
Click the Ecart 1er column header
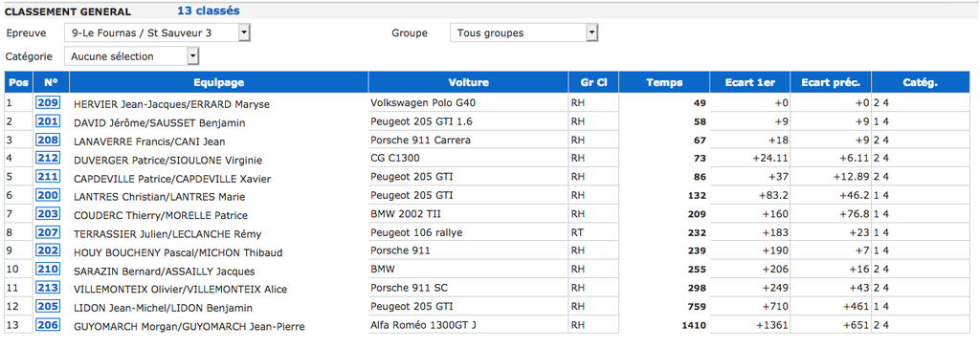[x=750, y=82]
